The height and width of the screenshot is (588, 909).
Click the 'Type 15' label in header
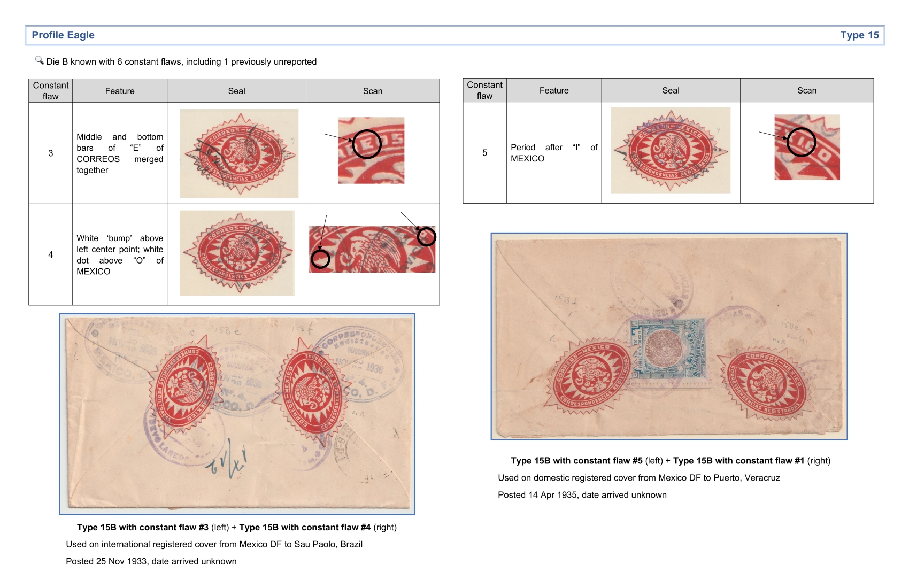pyautogui.click(x=859, y=35)
